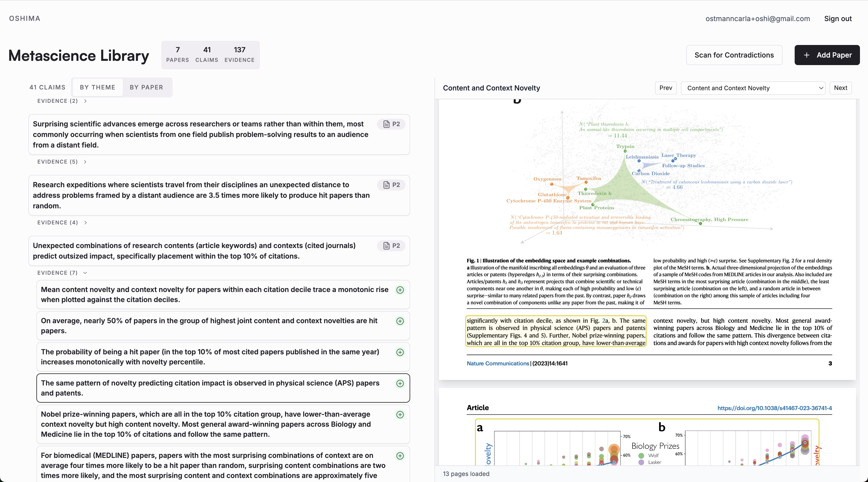Click plus icon on Nobel prize-winning papers evidence
The height and width of the screenshot is (482, 868).
[x=400, y=415]
